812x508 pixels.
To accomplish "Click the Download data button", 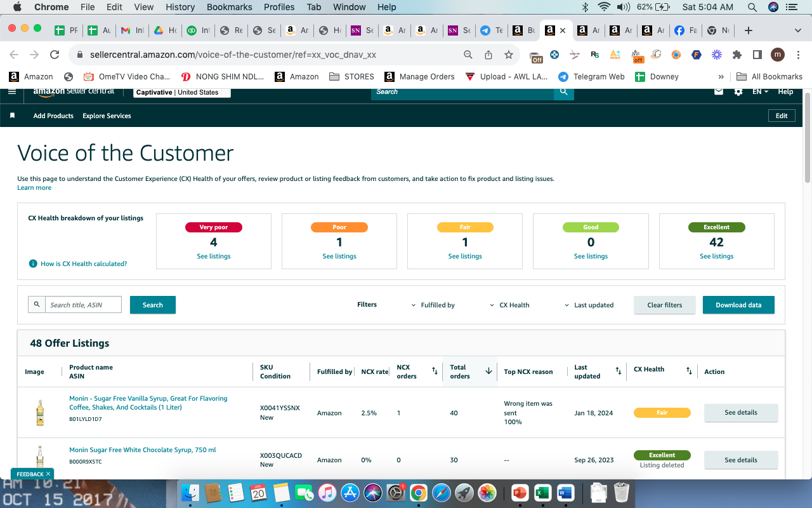I will pyautogui.click(x=738, y=305).
